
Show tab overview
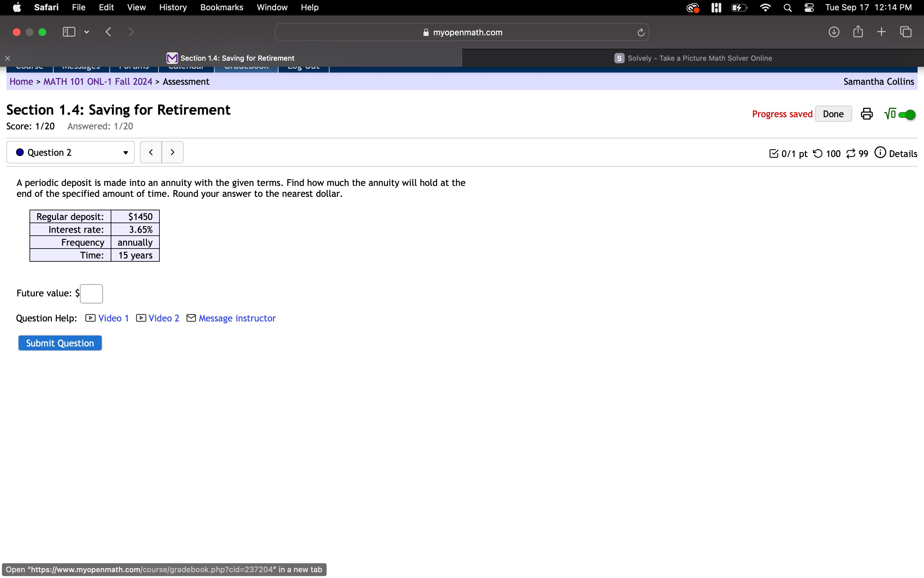(906, 32)
